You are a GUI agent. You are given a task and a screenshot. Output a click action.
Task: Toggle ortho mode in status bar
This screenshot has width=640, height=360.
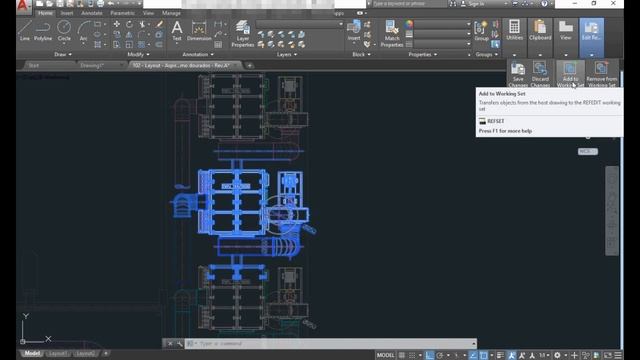429,356
